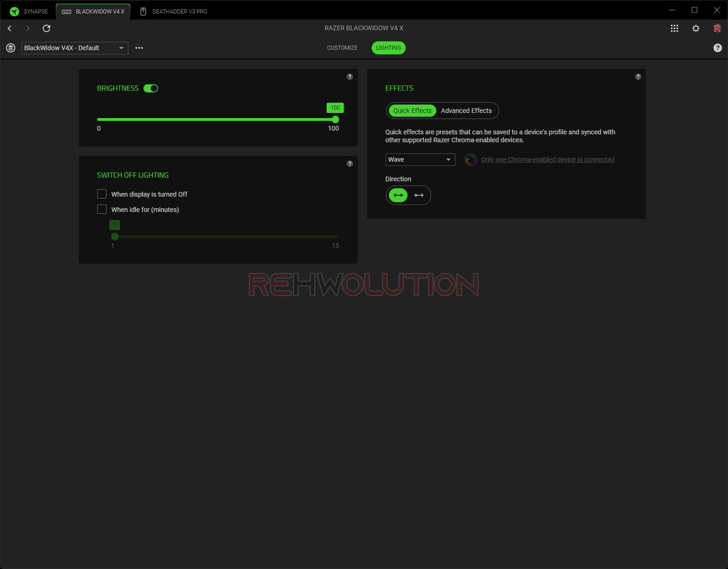Screen dimensions: 728x569
Task: Check 'When display is turned Off'
Action: pyautogui.click(x=102, y=194)
